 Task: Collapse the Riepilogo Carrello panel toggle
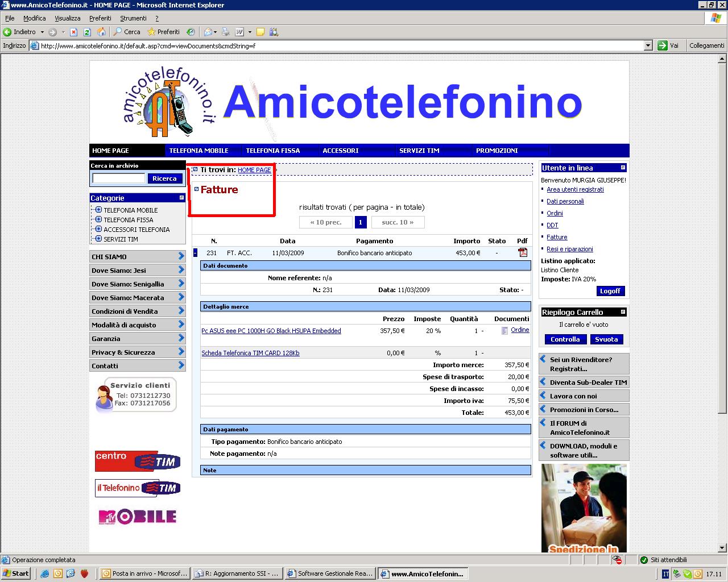tap(623, 312)
